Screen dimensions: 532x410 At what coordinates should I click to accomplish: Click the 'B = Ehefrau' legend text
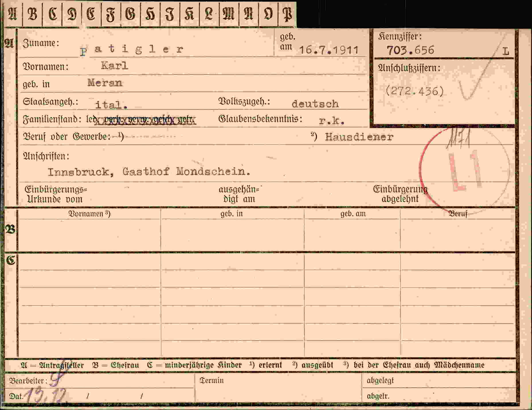point(115,365)
